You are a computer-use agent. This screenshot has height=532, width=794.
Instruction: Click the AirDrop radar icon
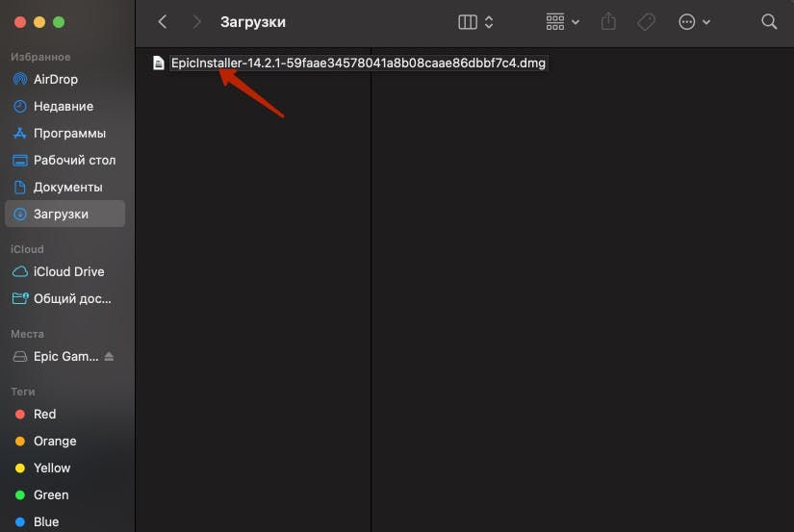point(20,79)
